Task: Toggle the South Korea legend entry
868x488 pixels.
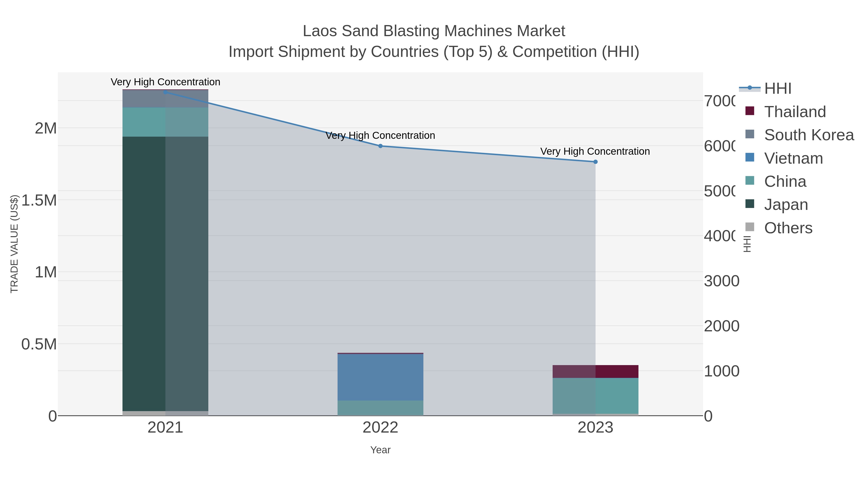Action: [800, 135]
